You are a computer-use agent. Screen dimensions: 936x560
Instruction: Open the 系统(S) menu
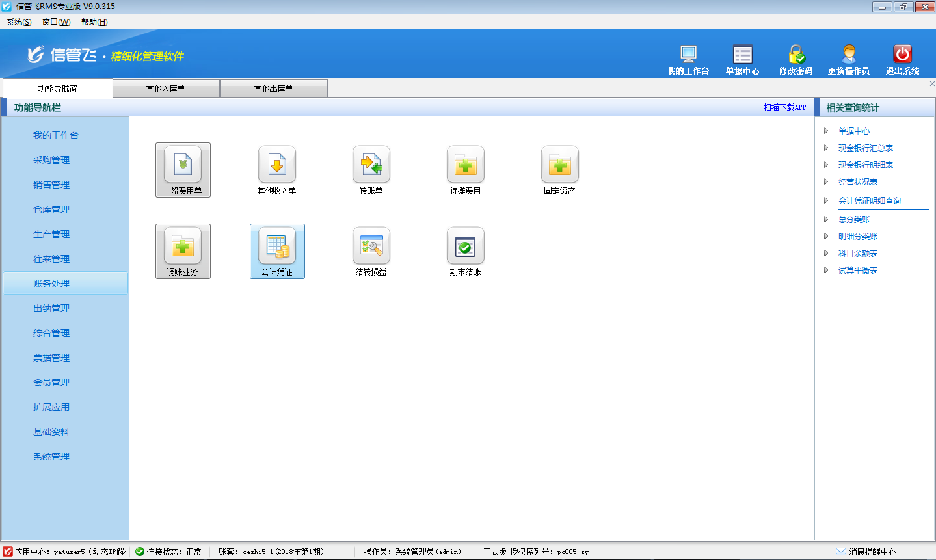(19, 22)
